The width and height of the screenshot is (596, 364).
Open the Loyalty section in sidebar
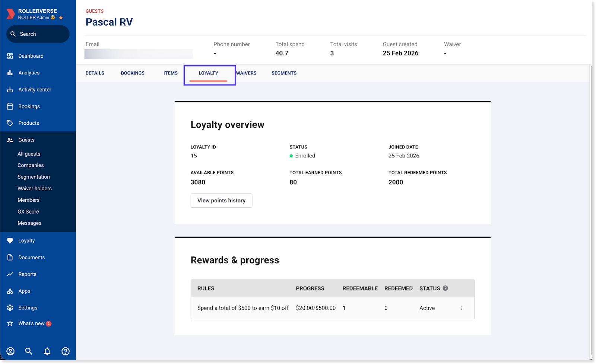coord(26,241)
